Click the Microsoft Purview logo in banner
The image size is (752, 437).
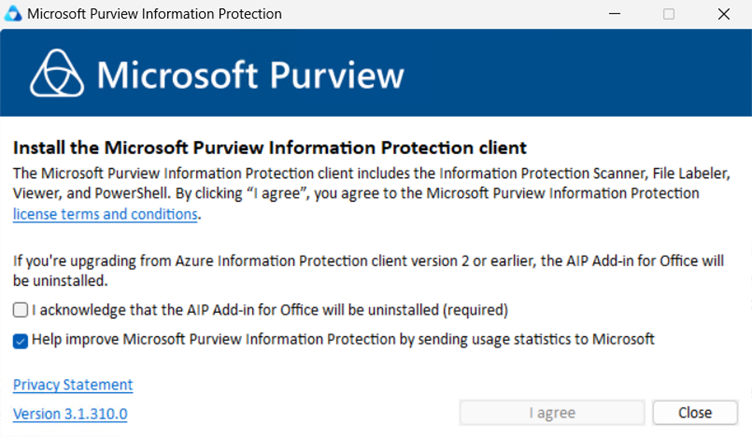(x=57, y=74)
